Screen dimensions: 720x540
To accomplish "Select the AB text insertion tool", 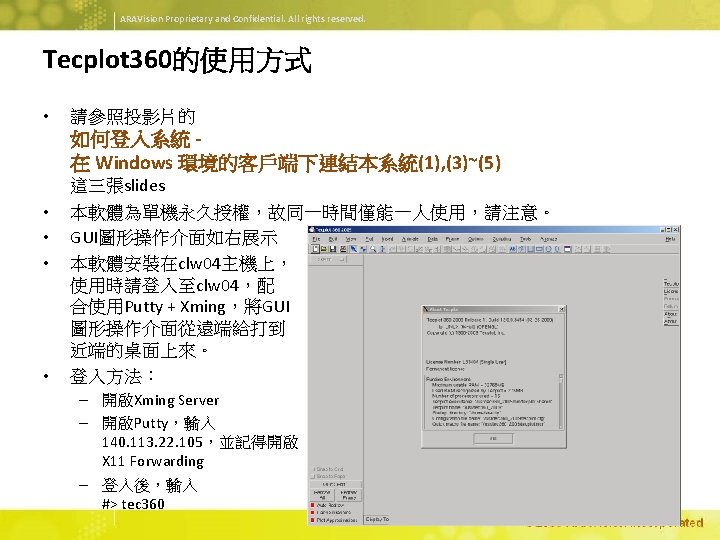I will 512,249.
